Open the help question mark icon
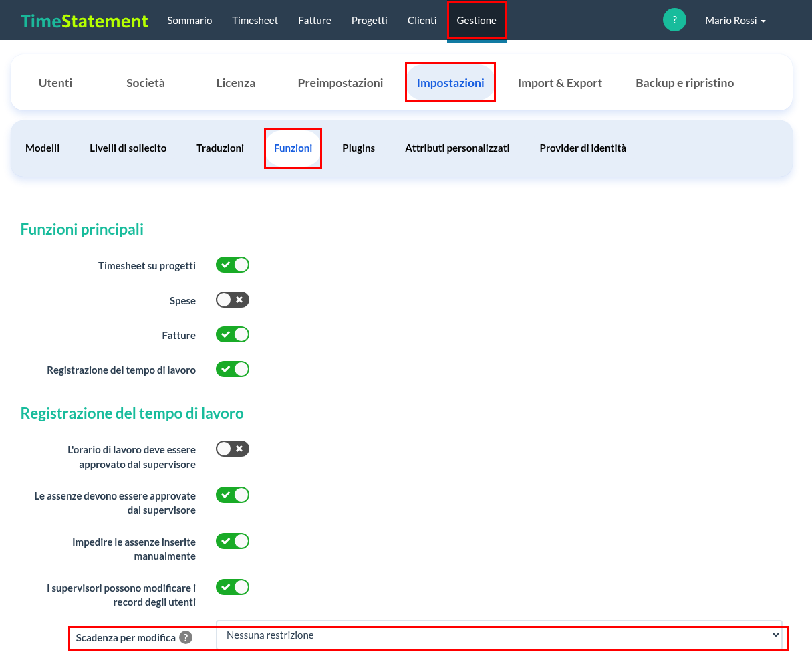This screenshot has width=812, height=662. tap(674, 20)
